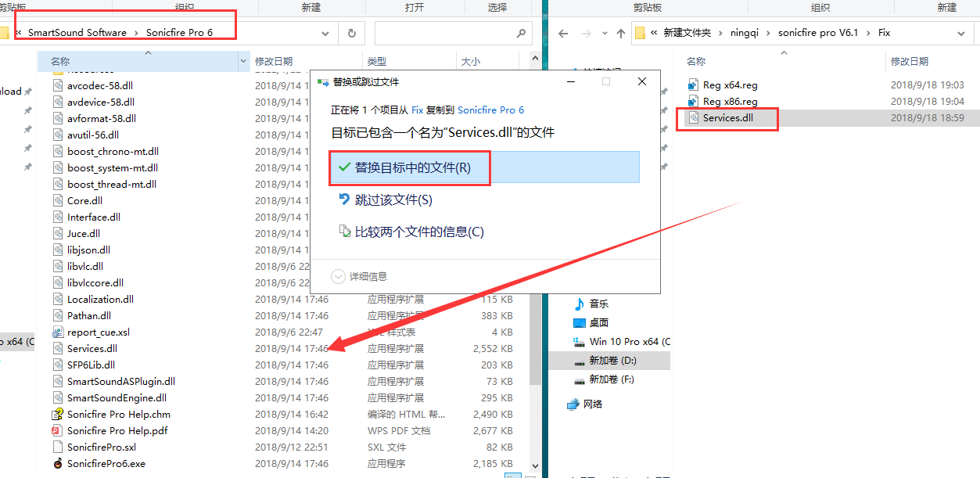Open 桌面 in the right navigation pane
The height and width of the screenshot is (478, 980).
click(x=598, y=322)
